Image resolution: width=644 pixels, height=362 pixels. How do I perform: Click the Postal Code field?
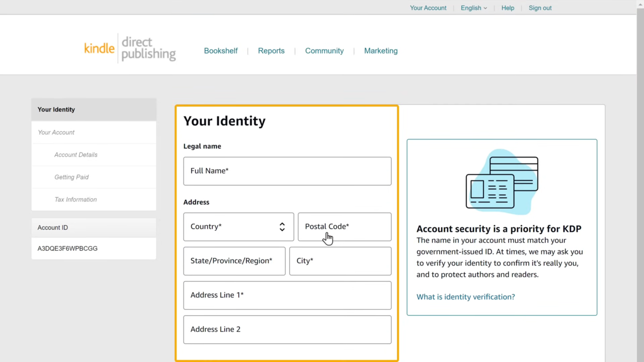pyautogui.click(x=345, y=227)
